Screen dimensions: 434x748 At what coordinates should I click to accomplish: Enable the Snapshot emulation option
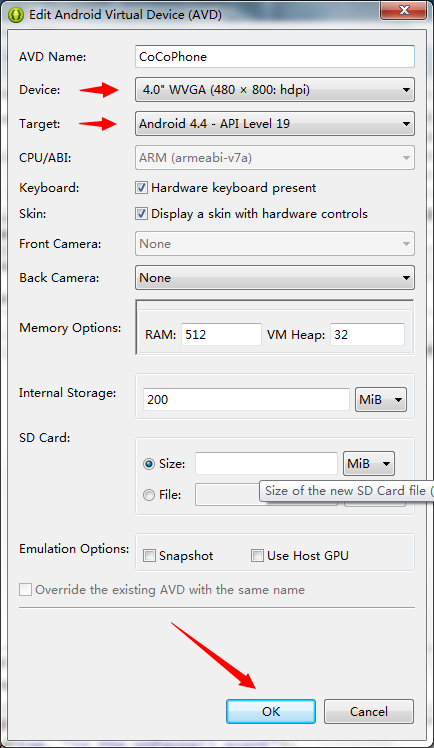click(x=149, y=556)
